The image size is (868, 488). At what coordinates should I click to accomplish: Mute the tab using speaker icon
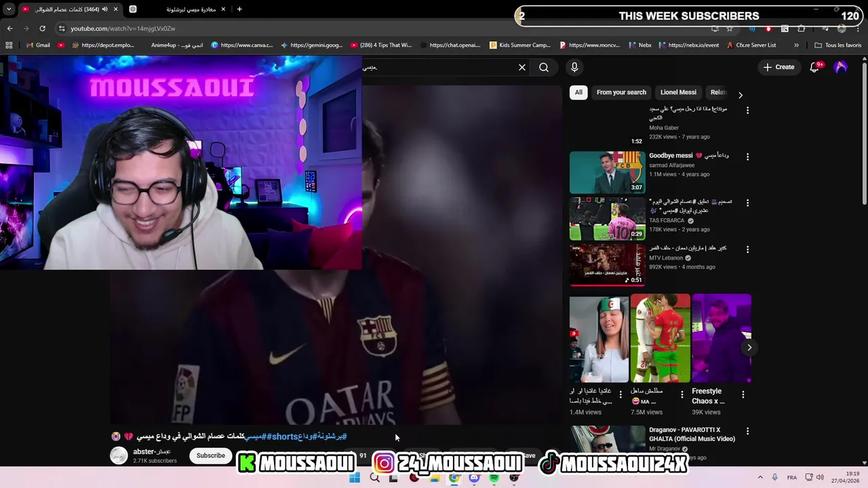point(104,9)
